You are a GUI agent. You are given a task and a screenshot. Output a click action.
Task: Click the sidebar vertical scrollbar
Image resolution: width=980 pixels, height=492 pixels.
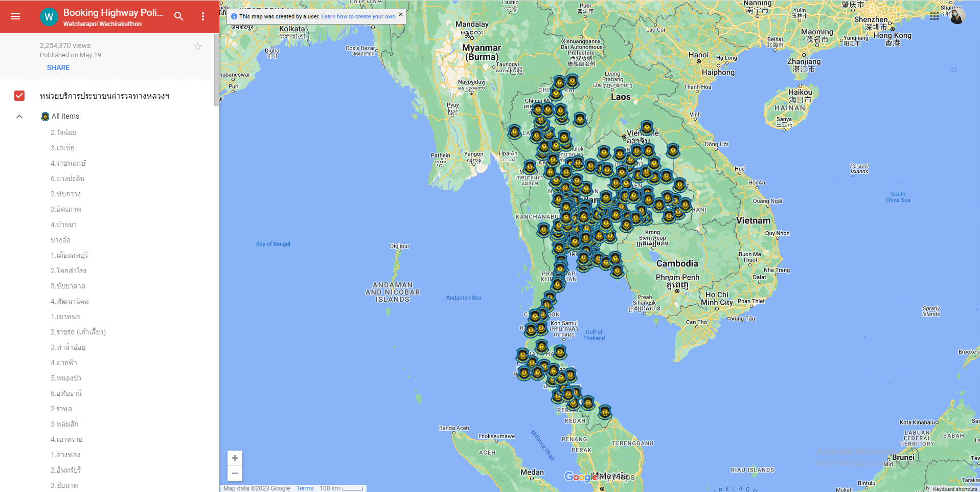pos(216,72)
